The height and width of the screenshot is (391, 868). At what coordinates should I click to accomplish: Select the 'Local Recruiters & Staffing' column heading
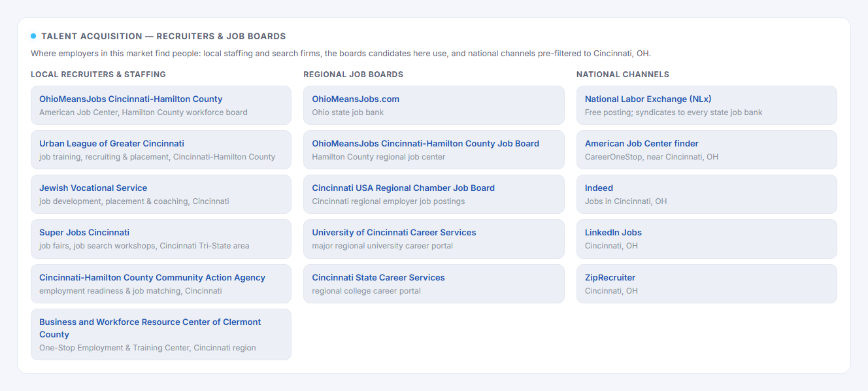point(98,75)
